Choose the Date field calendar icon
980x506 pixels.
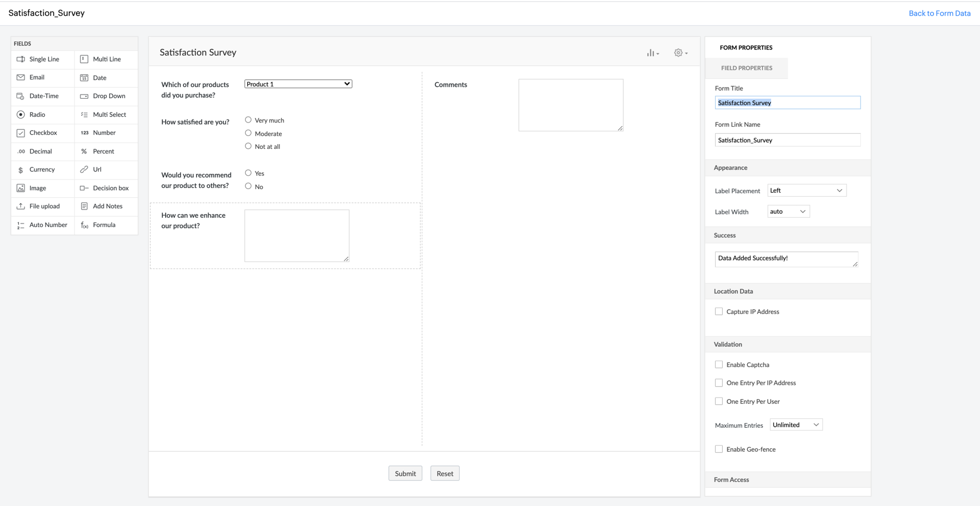84,78
